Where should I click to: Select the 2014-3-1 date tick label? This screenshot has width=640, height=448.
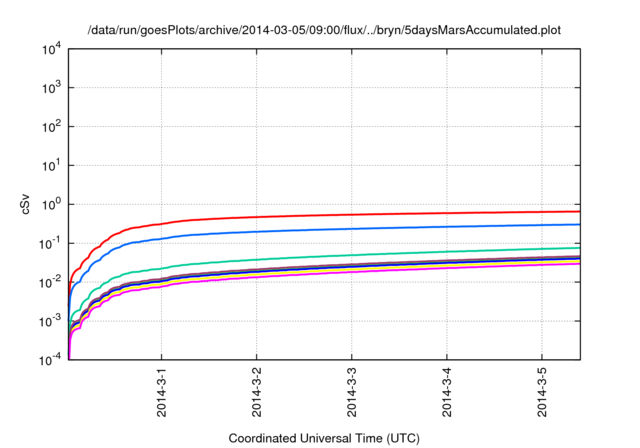coord(162,392)
